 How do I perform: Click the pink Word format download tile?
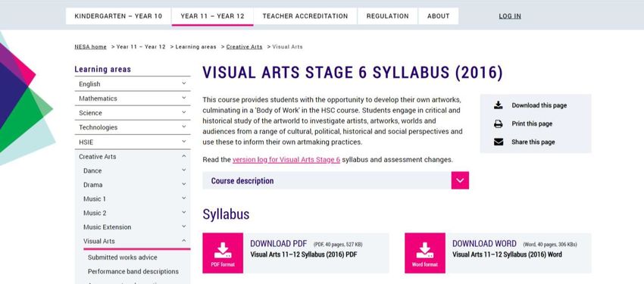[x=425, y=253]
